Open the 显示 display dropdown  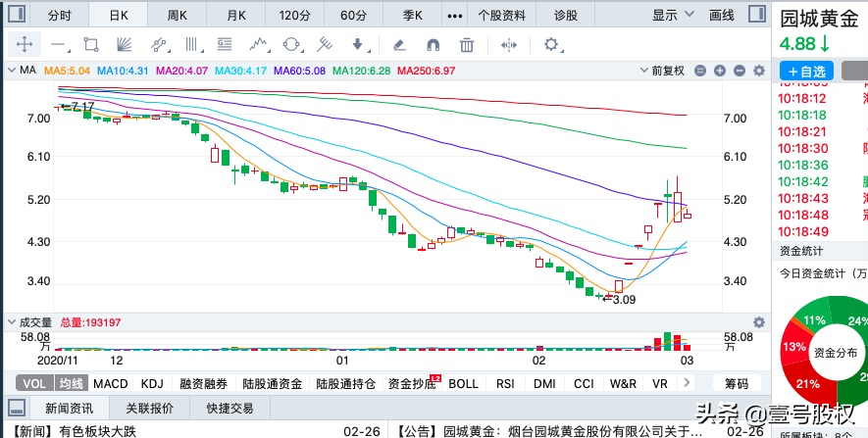(670, 15)
